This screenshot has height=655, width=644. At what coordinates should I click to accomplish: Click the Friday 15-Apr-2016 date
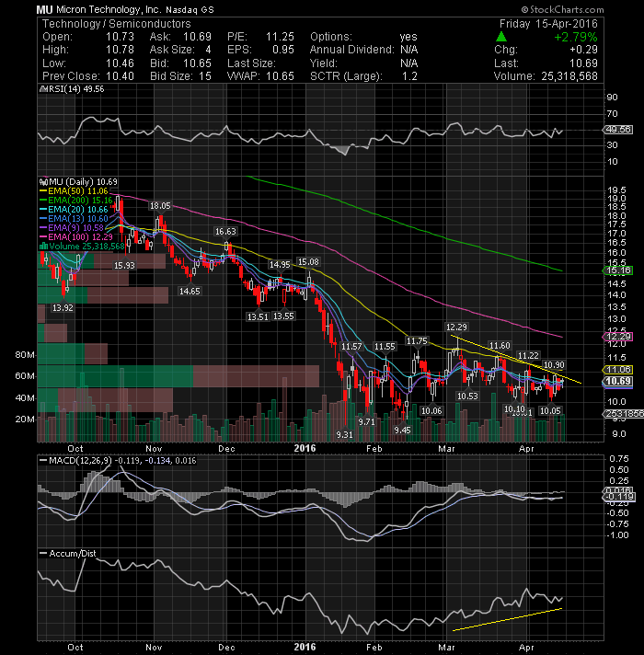click(x=548, y=24)
